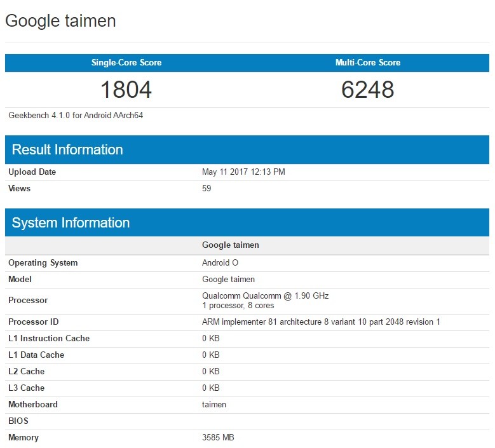The height and width of the screenshot is (448, 495).
Task: Select the Android O operating system value
Action: pos(220,263)
